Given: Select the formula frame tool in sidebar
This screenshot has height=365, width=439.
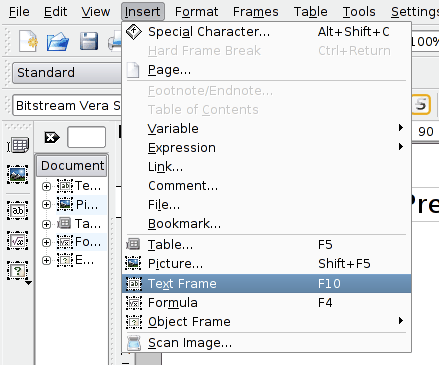Looking at the screenshot, I should (17, 240).
